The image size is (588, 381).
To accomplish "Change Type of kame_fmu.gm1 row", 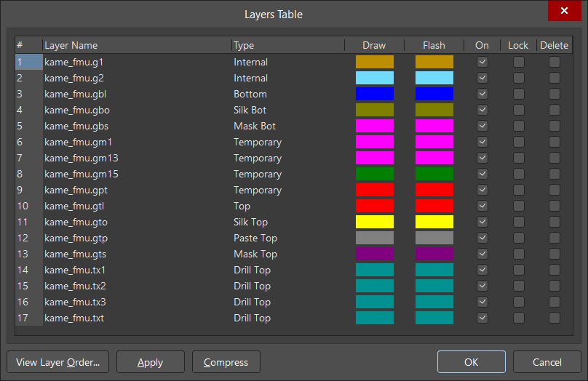I will click(x=258, y=142).
